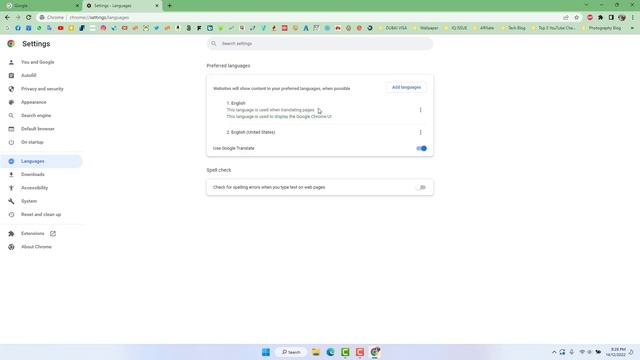Close the Settings - Languages tab
The height and width of the screenshot is (360, 640).
tap(157, 6)
